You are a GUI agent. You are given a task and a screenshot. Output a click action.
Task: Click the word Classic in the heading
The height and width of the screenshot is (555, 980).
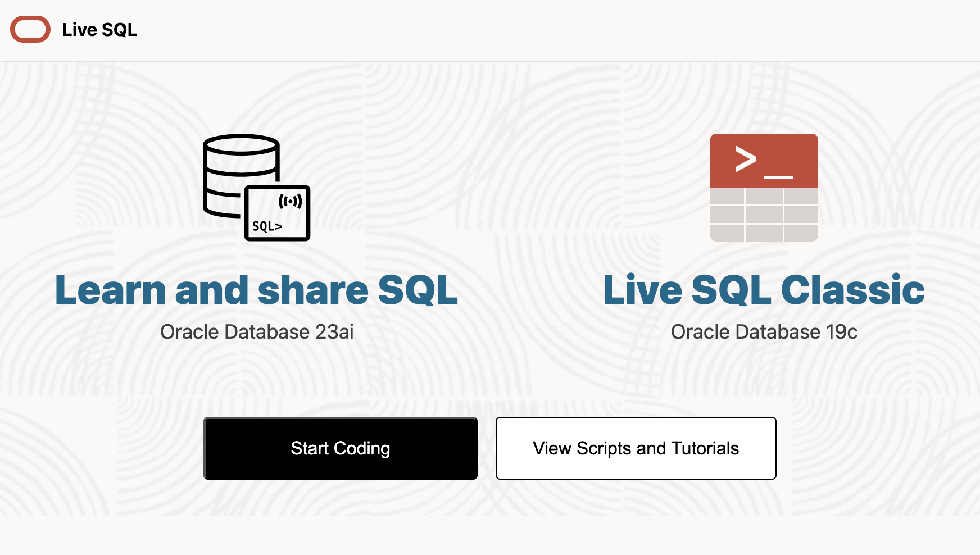tap(852, 290)
